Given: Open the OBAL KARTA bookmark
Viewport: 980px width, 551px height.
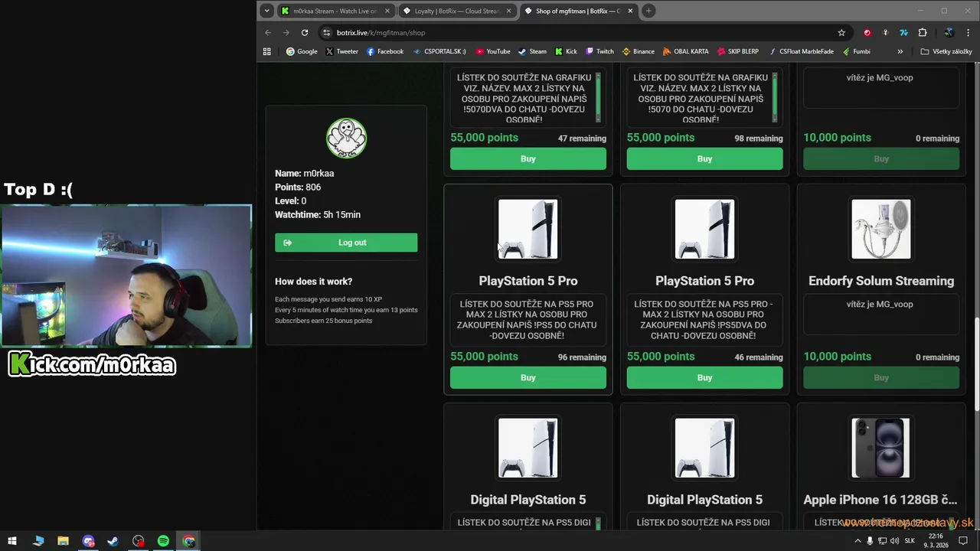Looking at the screenshot, I should point(686,51).
